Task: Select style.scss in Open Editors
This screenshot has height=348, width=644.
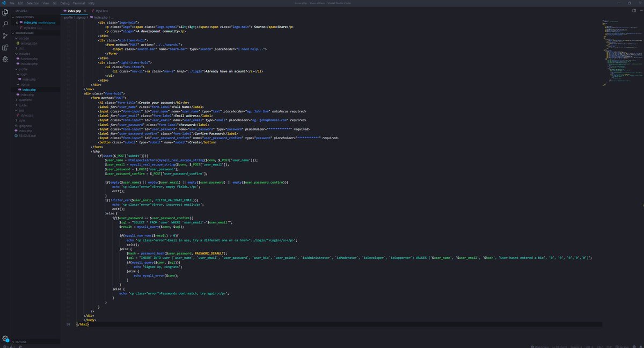Action: pyautogui.click(x=35, y=28)
